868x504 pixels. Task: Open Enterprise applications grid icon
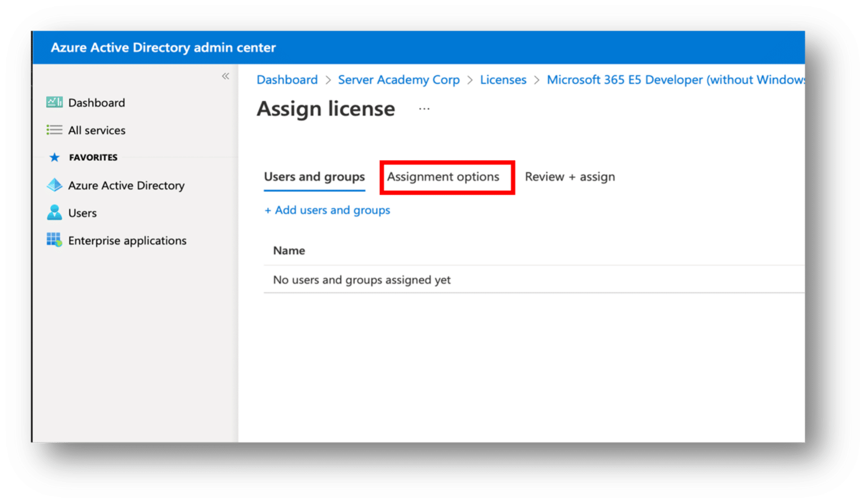(x=54, y=240)
